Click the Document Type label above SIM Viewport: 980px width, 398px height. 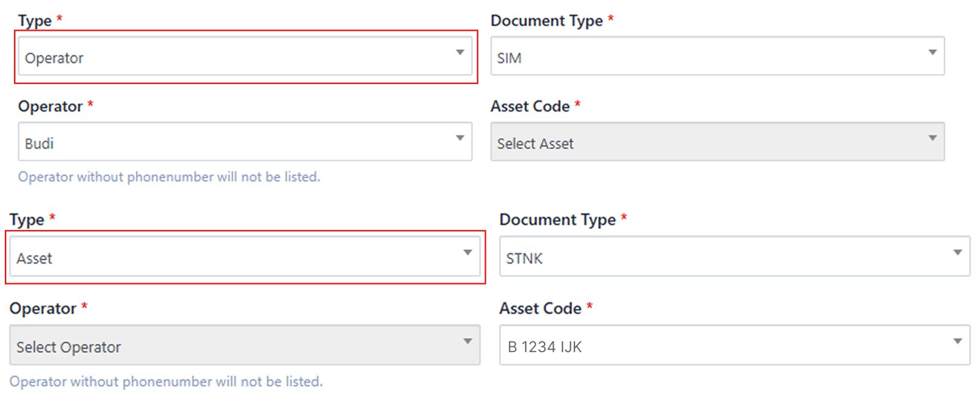coord(546,21)
